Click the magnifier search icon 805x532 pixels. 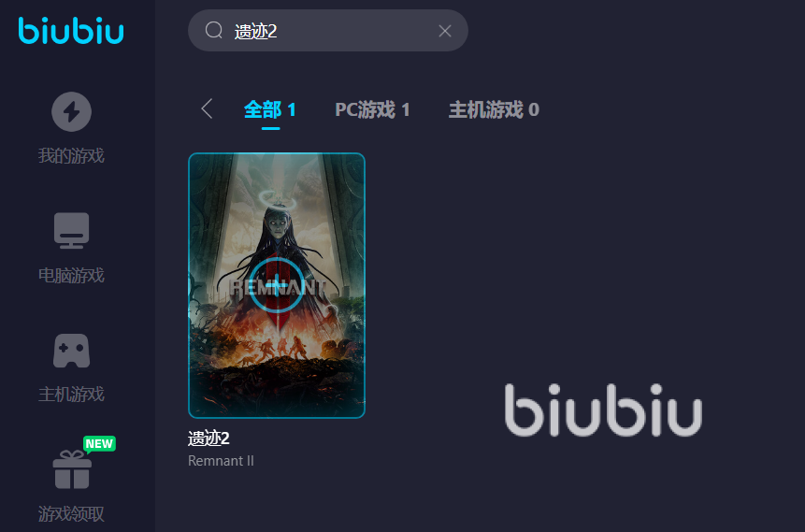pyautogui.click(x=213, y=30)
